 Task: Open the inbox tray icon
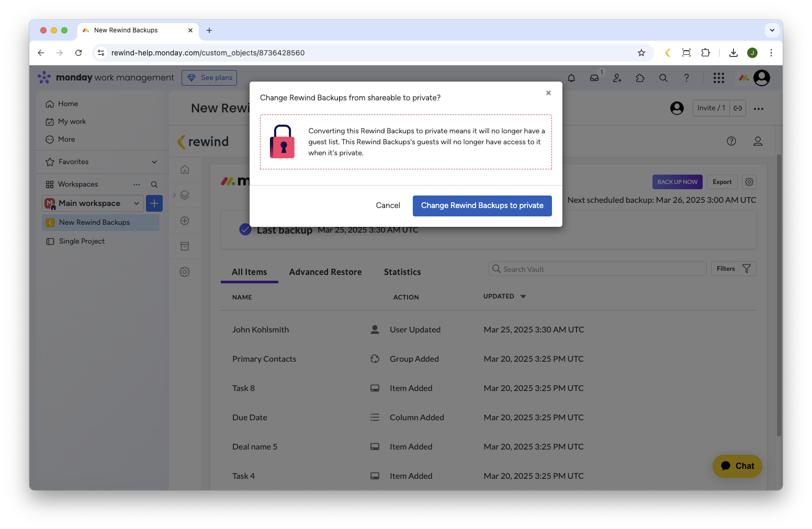594,78
